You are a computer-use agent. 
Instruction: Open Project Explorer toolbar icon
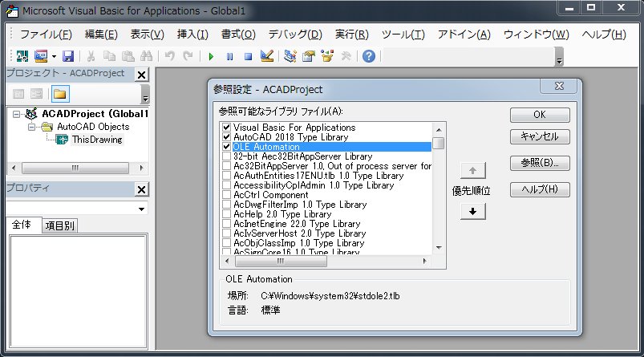290,56
